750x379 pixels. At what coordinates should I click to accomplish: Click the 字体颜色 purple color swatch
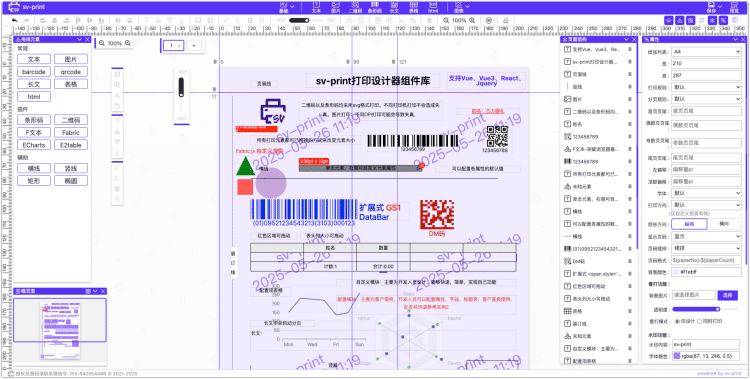click(677, 356)
